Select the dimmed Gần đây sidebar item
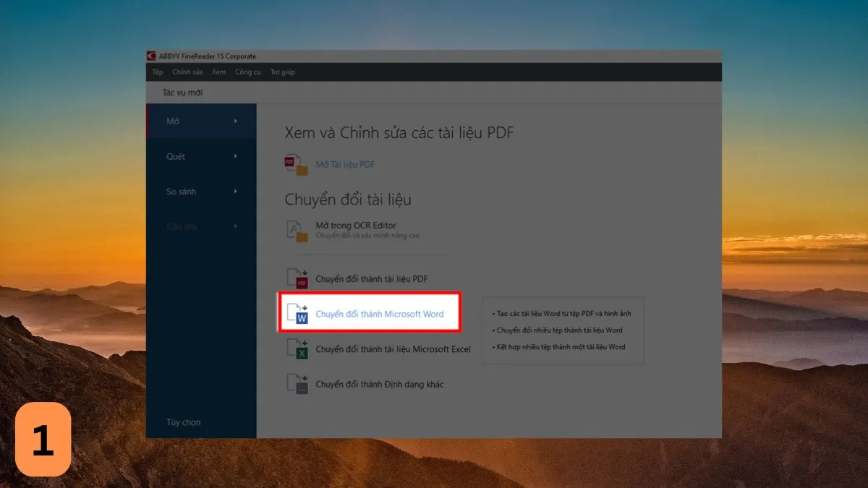Image resolution: width=868 pixels, height=488 pixels. [x=182, y=227]
